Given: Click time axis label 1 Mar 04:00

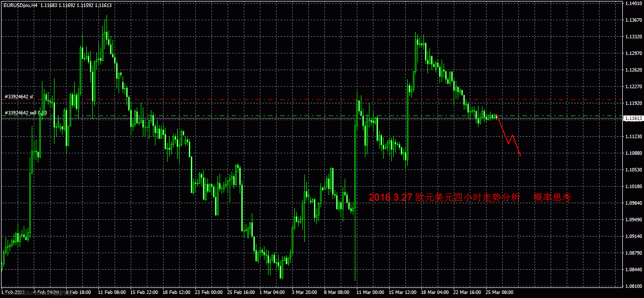Looking at the screenshot, I should [273, 292].
